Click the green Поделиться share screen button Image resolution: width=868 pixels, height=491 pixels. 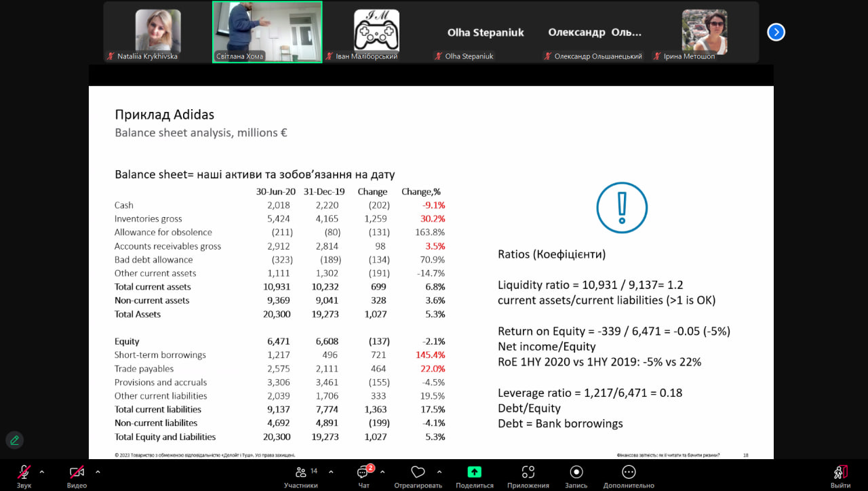(x=475, y=476)
